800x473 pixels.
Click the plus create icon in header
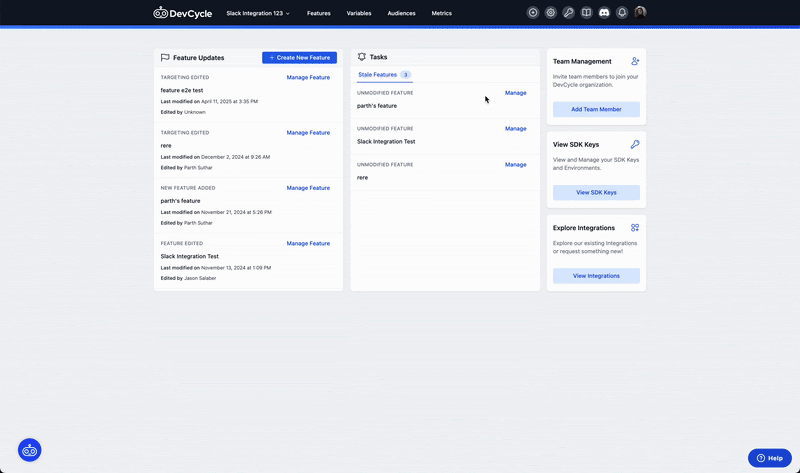coord(533,13)
